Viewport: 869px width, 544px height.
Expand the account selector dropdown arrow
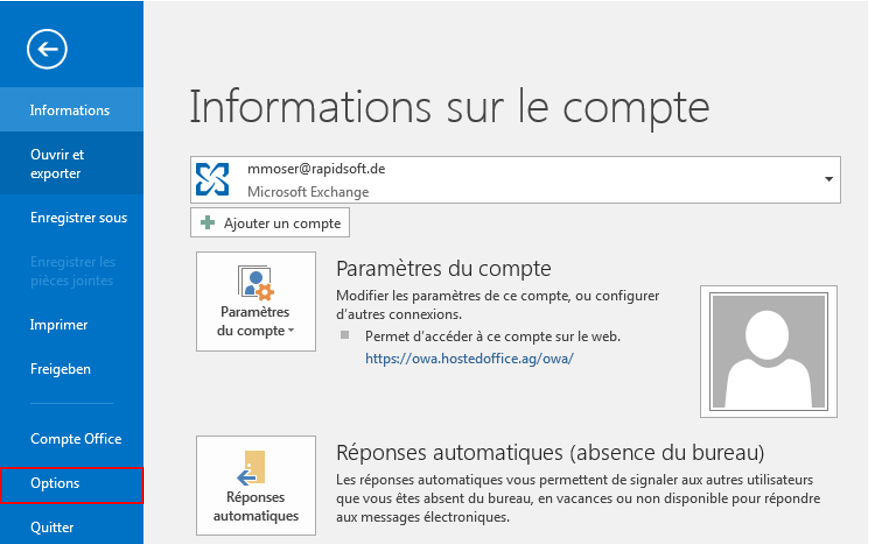(x=829, y=179)
